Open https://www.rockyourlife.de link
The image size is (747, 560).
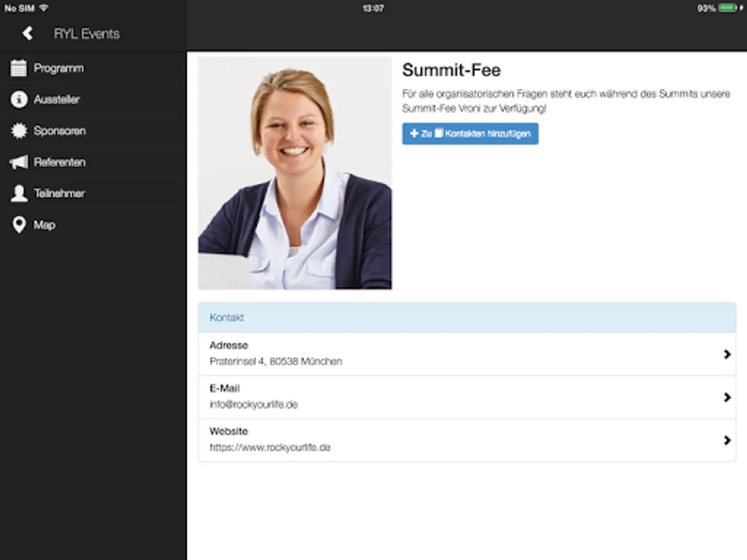click(x=270, y=447)
